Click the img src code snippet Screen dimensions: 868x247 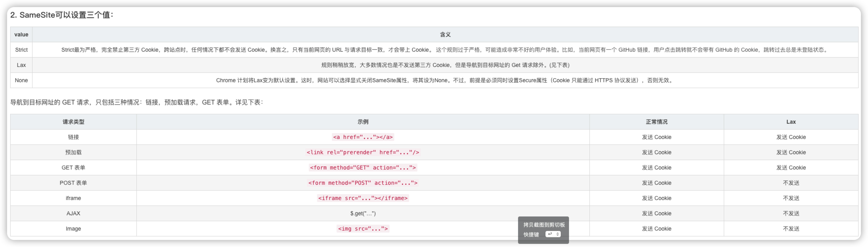point(362,229)
